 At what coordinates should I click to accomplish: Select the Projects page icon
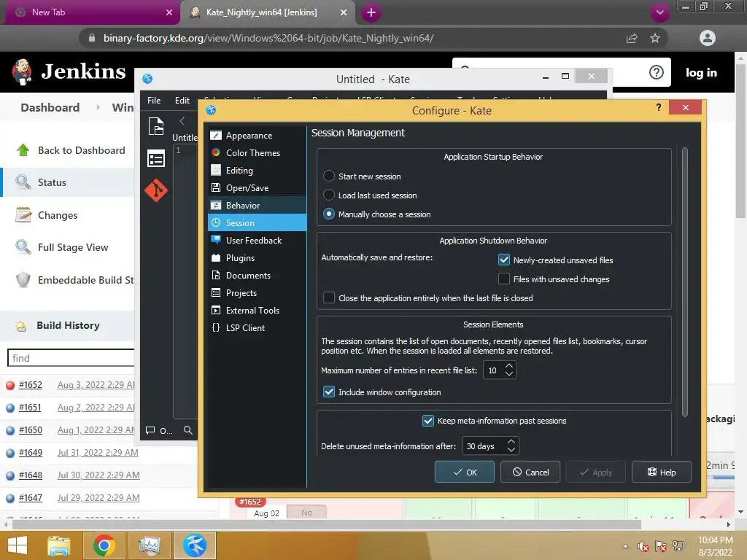coord(216,292)
